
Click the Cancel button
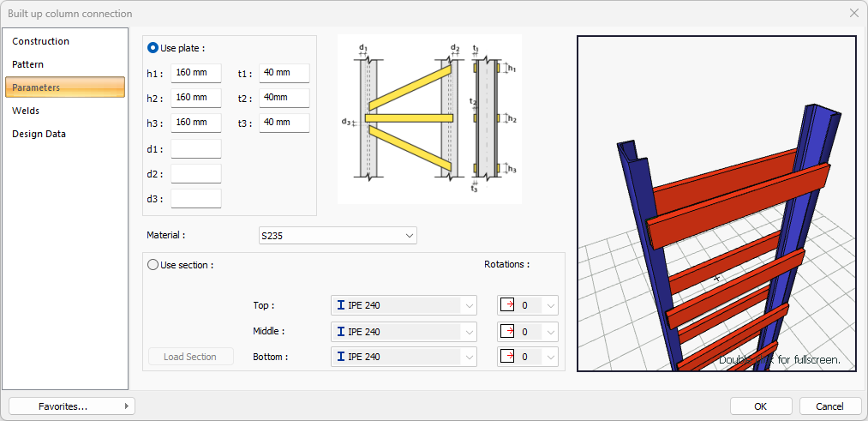pos(829,406)
